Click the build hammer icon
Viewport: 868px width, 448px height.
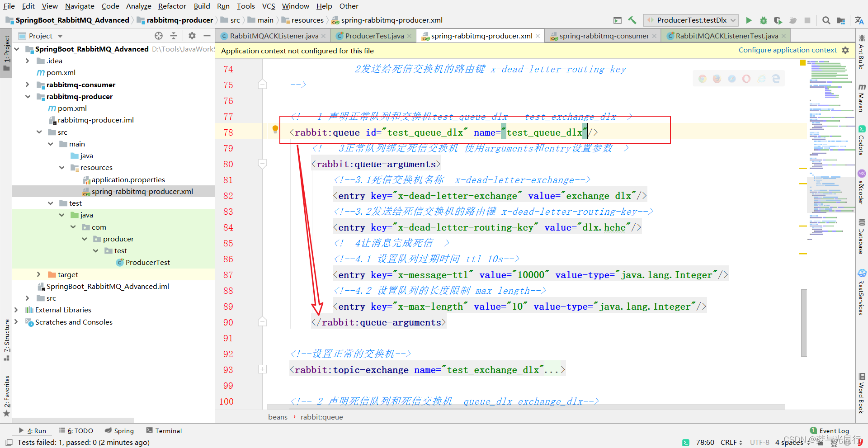(632, 20)
